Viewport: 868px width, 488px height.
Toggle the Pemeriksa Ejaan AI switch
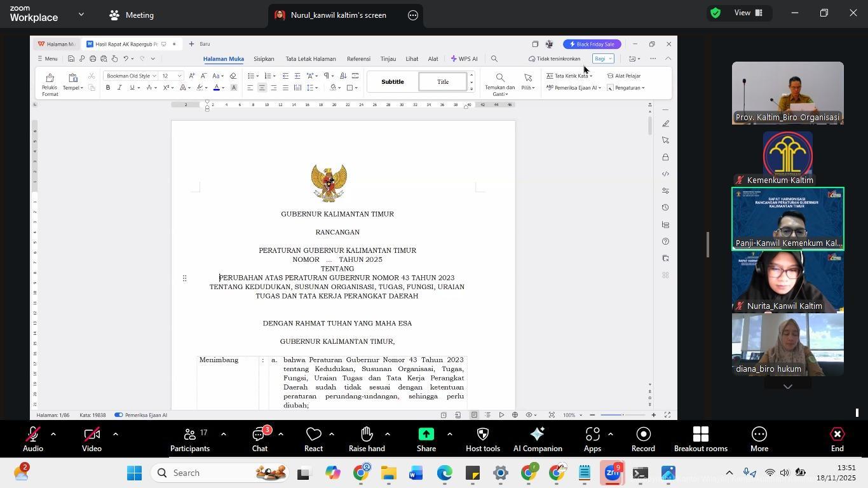(x=118, y=415)
